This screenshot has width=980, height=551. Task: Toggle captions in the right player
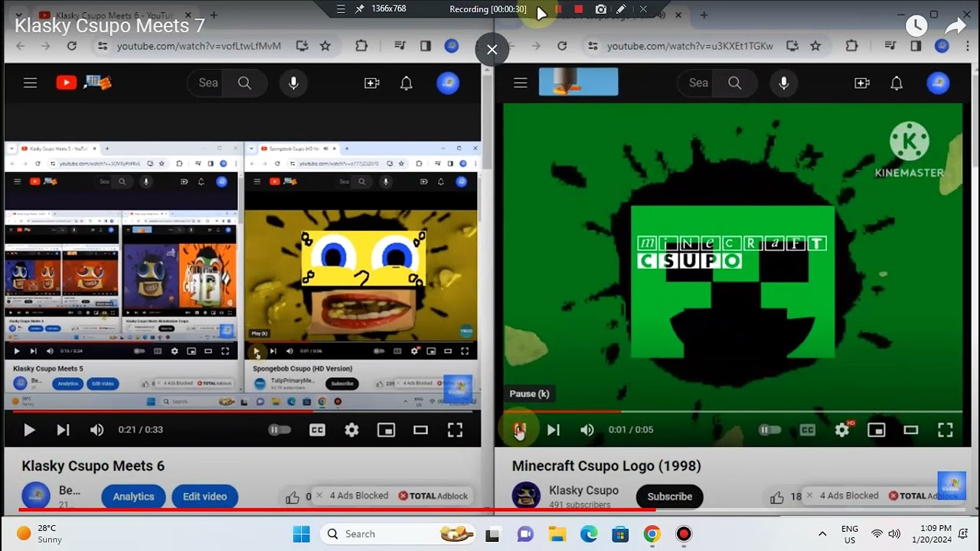pos(807,430)
